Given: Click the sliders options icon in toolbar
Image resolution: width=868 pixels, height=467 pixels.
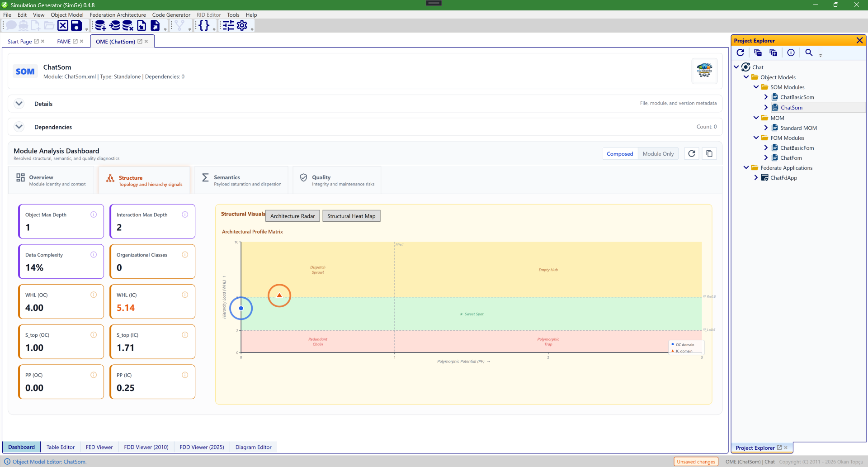Looking at the screenshot, I should click(228, 26).
